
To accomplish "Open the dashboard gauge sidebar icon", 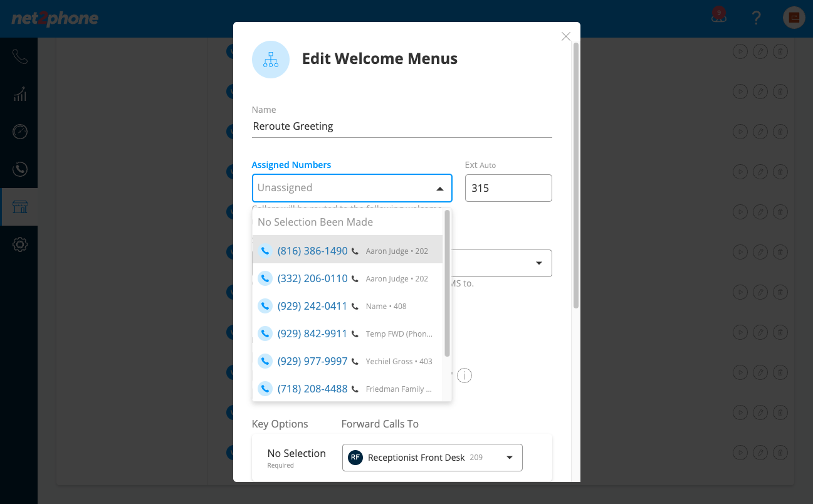I will pos(19,132).
